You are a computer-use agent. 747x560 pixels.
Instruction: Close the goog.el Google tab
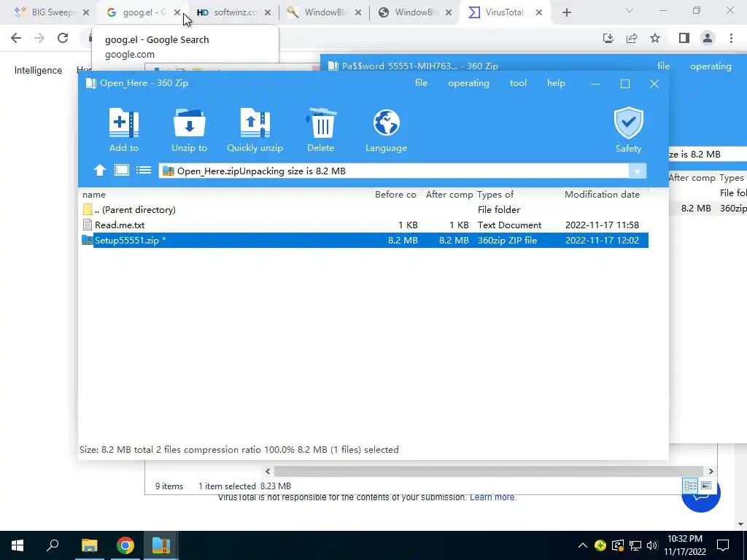coord(177,13)
